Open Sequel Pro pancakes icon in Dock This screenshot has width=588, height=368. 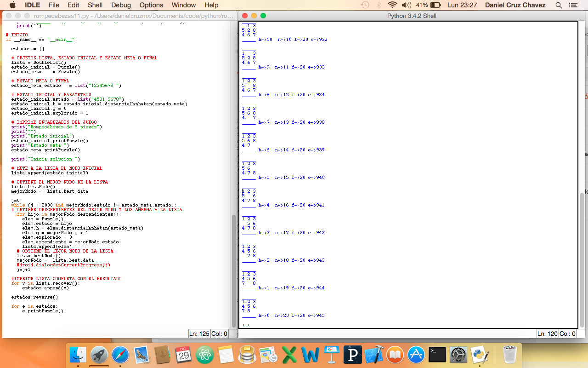click(247, 355)
